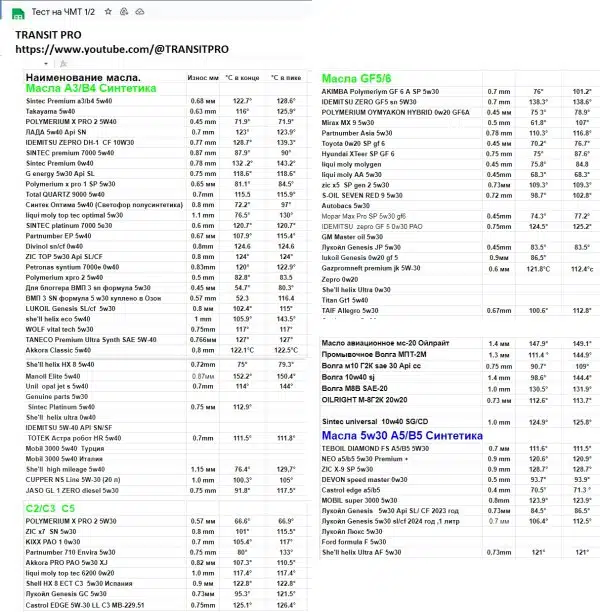Click the move-to-folder icon beside the title
The image size is (600, 612).
(x=124, y=12)
